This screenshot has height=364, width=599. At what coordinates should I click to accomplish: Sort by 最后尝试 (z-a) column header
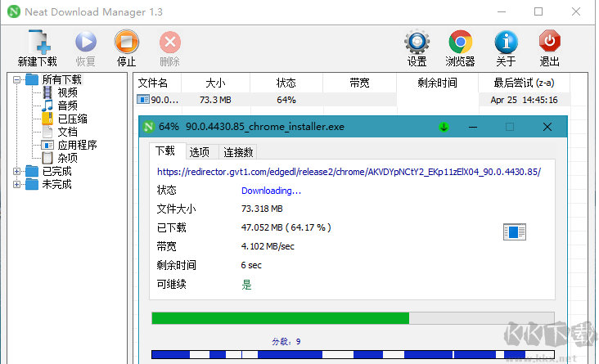pyautogui.click(x=524, y=83)
